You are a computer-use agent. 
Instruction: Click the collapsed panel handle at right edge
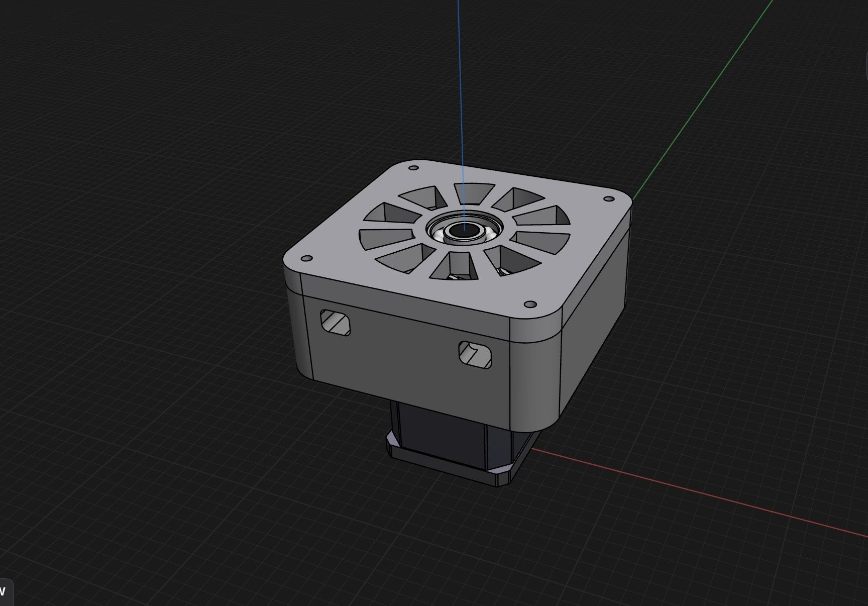pos(866,66)
